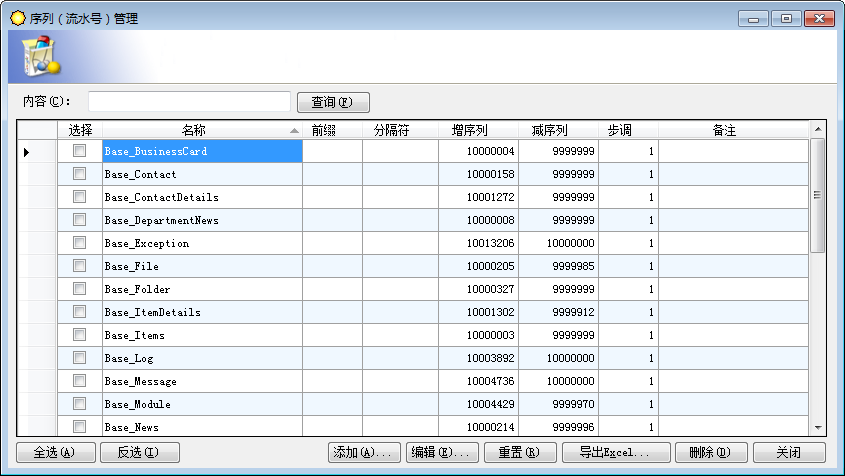Click the 全选(A) button
The image size is (845, 476).
tap(56, 452)
